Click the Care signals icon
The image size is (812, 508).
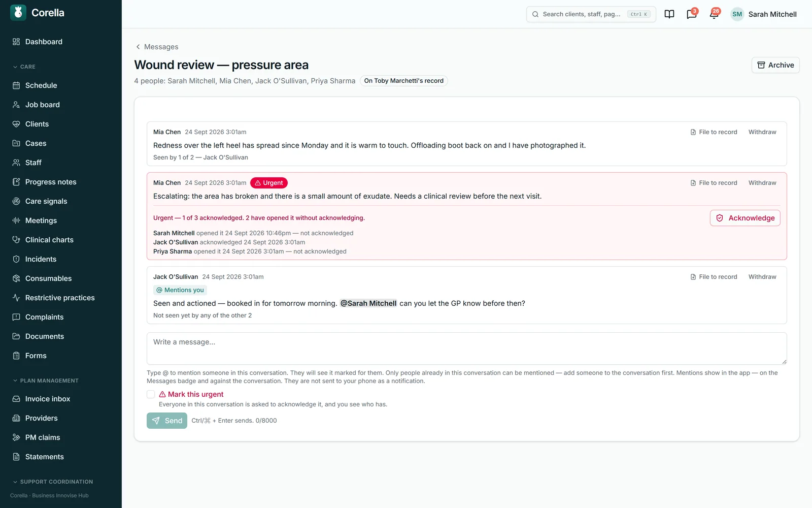[16, 201]
